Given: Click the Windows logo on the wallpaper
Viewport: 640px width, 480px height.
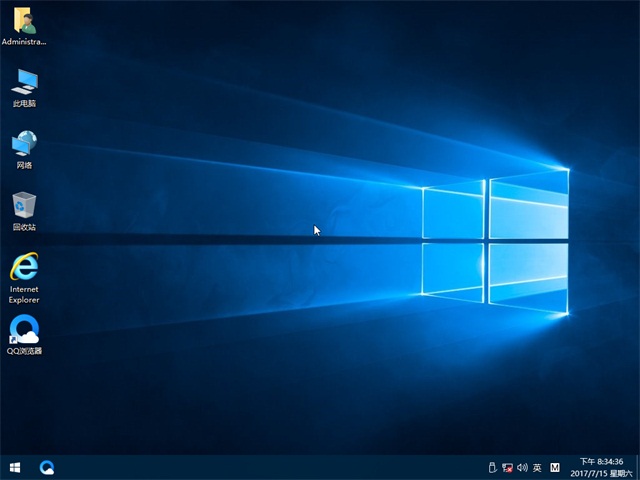Looking at the screenshot, I should pos(495,238).
